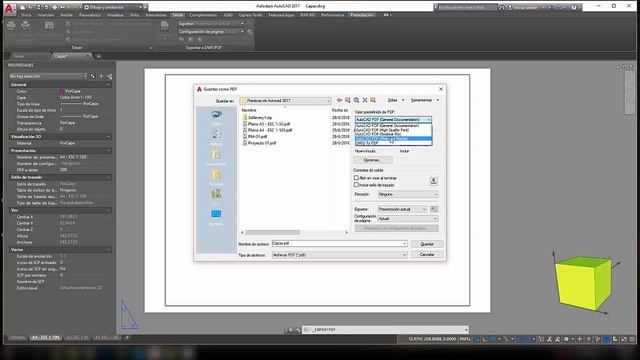Check 'Incluir sello de trazado' checkbox
The image size is (640, 360).
coord(356,185)
